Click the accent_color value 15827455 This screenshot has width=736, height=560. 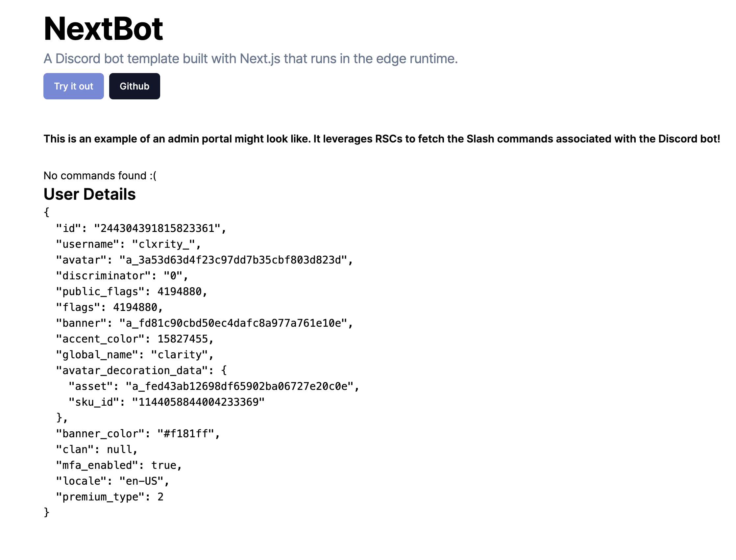tap(183, 339)
